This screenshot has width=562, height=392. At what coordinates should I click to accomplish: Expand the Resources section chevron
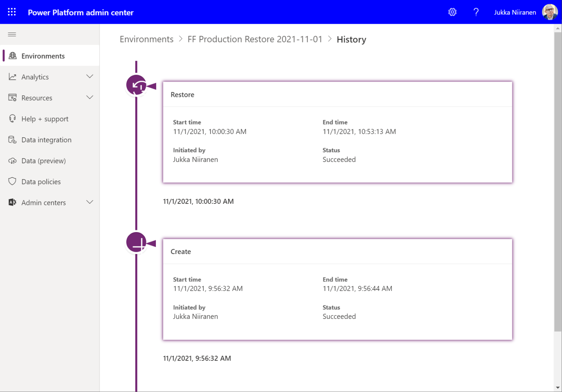(x=90, y=98)
